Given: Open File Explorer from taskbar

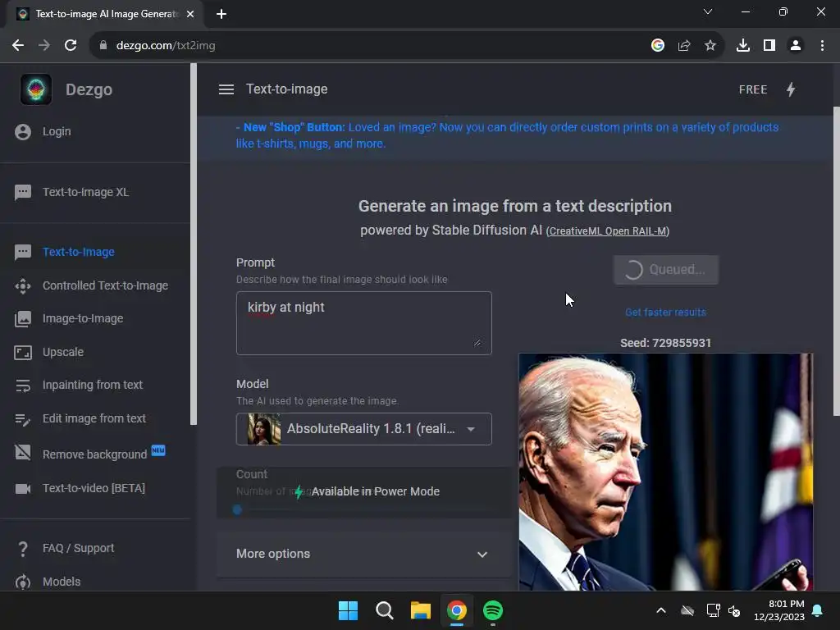Looking at the screenshot, I should point(421,610).
